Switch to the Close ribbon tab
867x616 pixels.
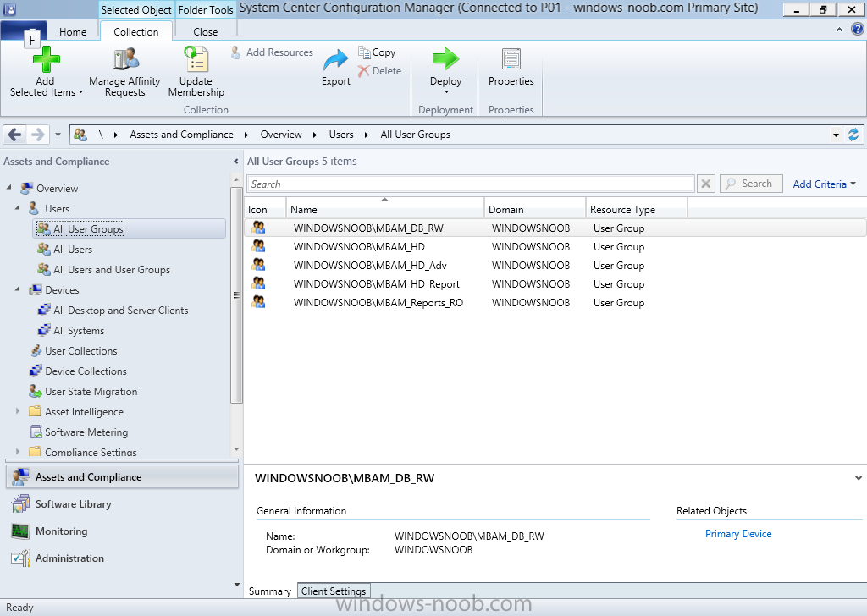[205, 31]
